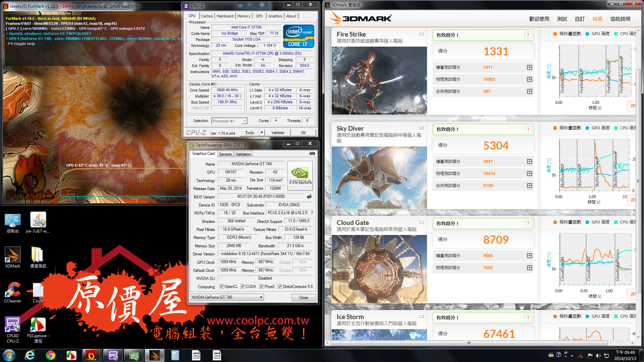The width and height of the screenshot is (644, 362).
Task: Save BIOS using icon beside BIOS Version
Action: (x=309, y=196)
